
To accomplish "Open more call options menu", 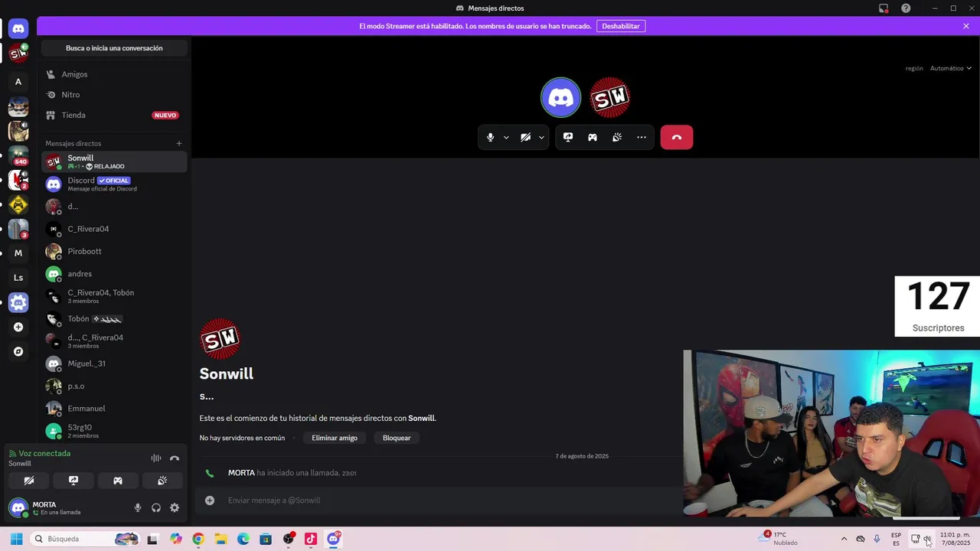I will [642, 138].
